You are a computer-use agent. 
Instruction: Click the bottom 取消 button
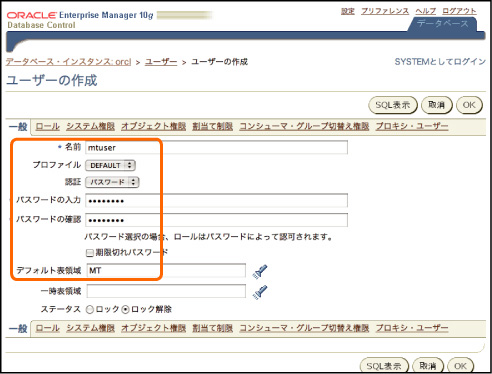coord(428,366)
